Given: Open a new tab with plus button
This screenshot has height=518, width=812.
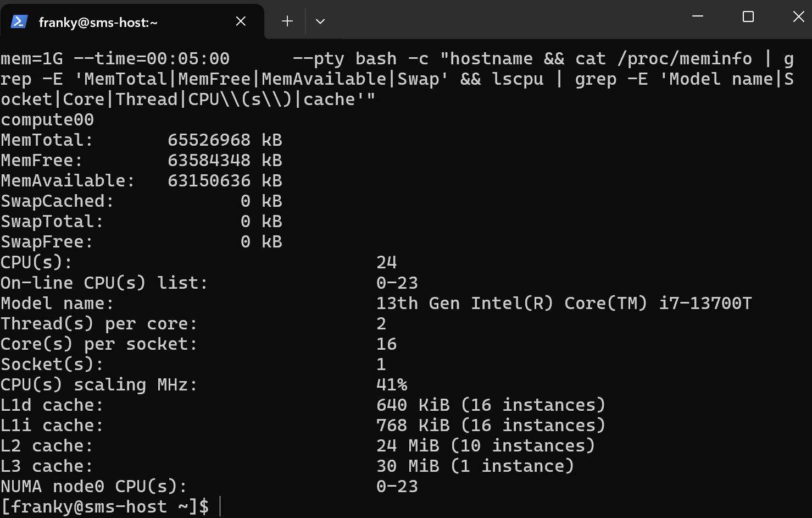Looking at the screenshot, I should [x=287, y=21].
